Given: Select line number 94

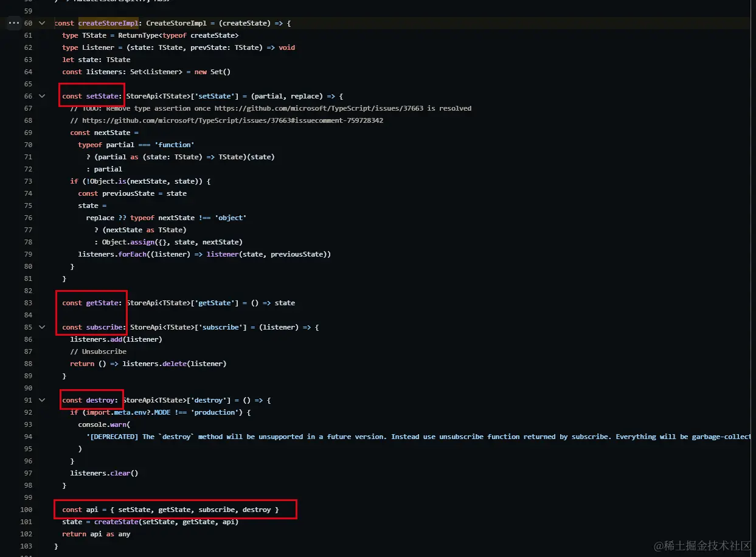Looking at the screenshot, I should click(29, 437).
